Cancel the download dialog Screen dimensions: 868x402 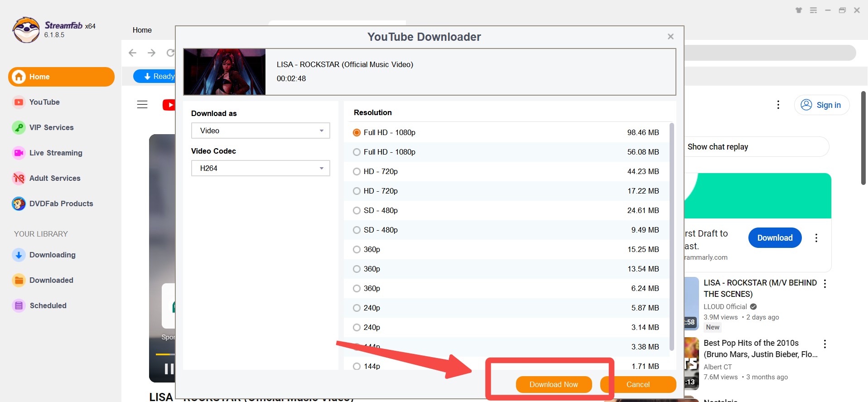638,384
